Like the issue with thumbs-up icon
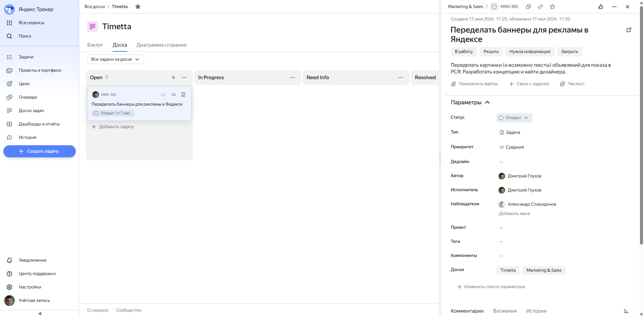Image resolution: width=644 pixels, height=317 pixels. (x=601, y=7)
